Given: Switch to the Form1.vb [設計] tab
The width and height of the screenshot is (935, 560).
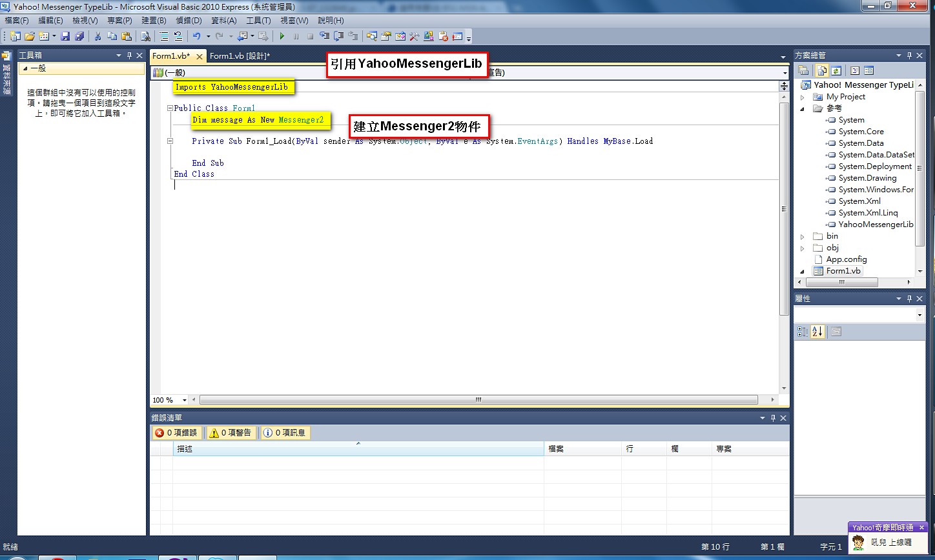Looking at the screenshot, I should coord(240,56).
